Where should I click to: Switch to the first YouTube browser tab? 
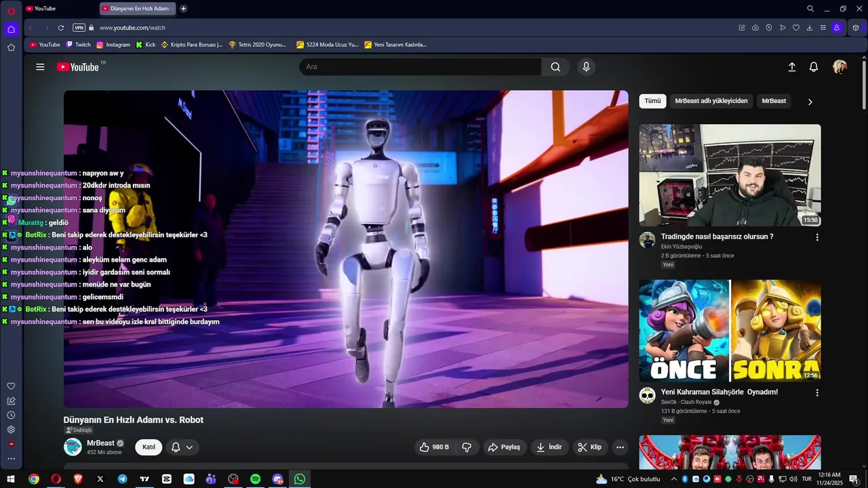click(59, 9)
